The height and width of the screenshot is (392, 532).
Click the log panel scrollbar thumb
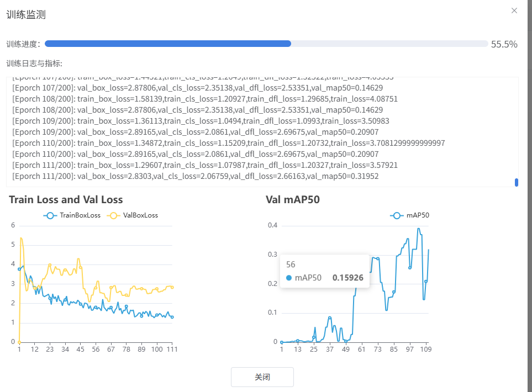pos(517,182)
